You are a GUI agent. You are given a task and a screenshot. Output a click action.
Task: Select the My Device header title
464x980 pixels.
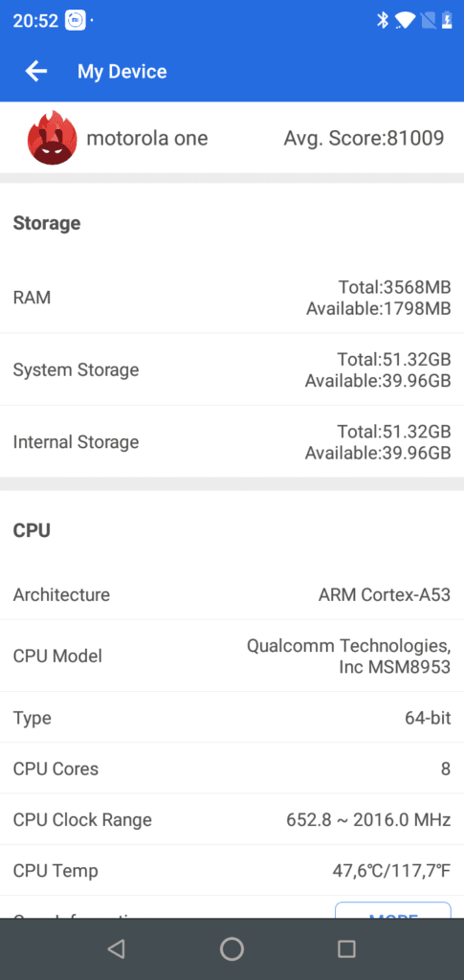tap(122, 71)
